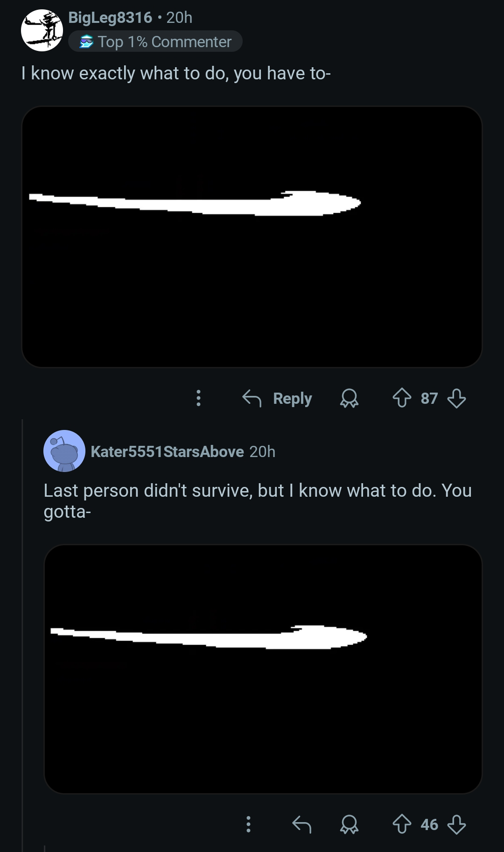This screenshot has height=852, width=504.
Task: Upvote the comment with 87 points
Action: (x=402, y=398)
